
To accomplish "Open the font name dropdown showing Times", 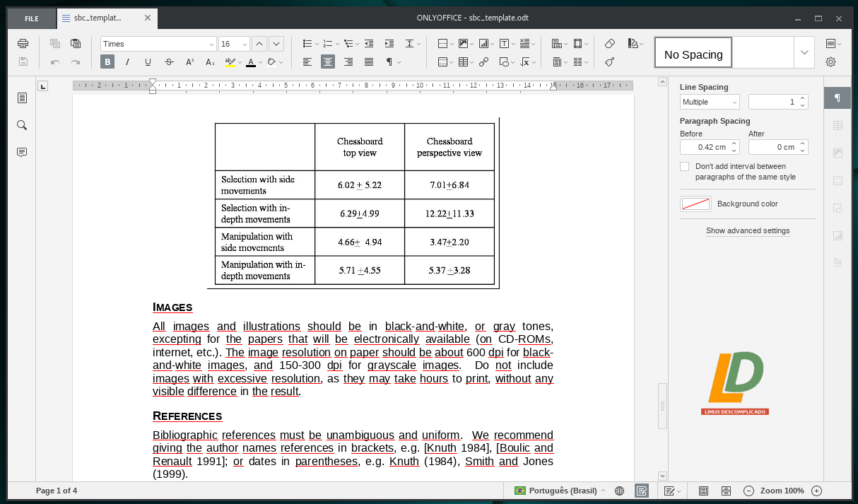I will point(158,44).
